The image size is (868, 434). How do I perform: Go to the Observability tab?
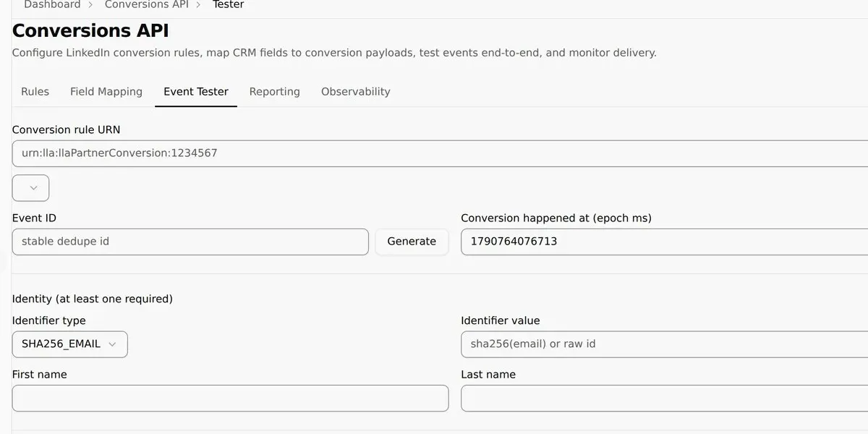point(355,92)
